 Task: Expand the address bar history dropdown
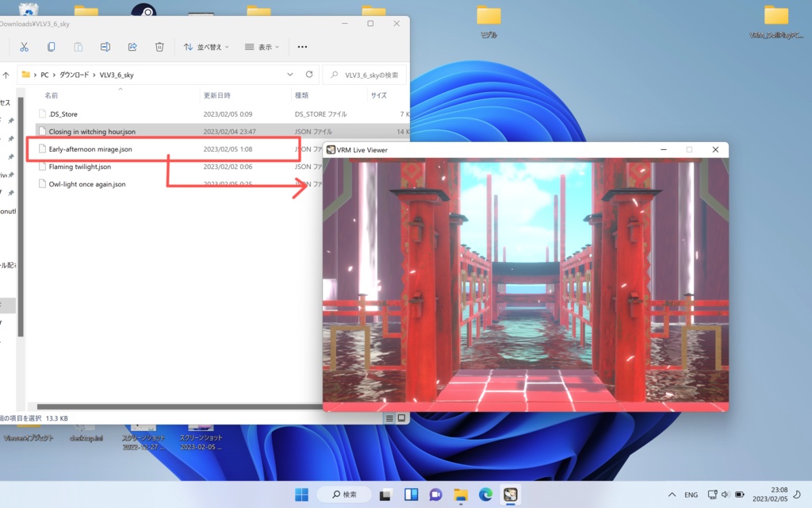point(289,74)
